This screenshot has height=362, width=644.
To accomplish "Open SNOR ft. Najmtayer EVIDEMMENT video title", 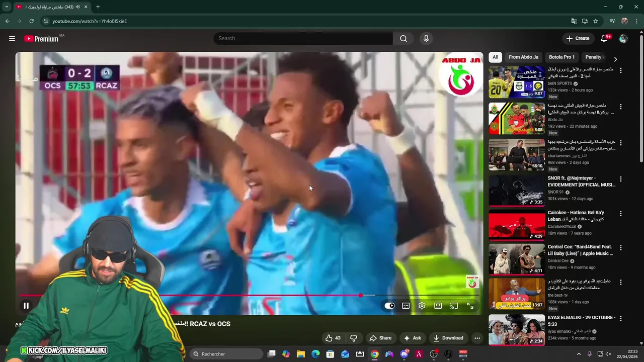I will click(581, 182).
